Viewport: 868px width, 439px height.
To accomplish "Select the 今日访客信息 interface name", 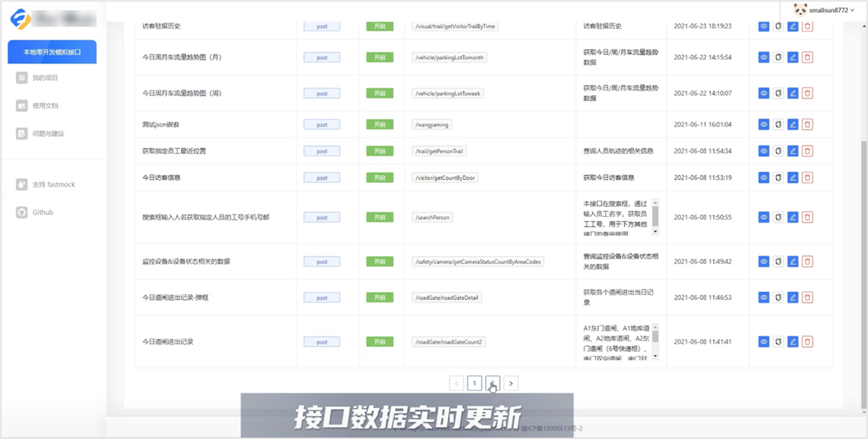I will click(x=161, y=177).
